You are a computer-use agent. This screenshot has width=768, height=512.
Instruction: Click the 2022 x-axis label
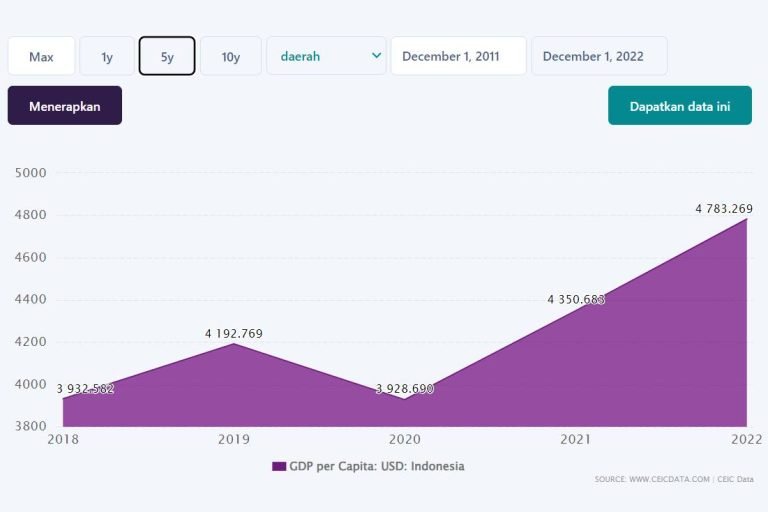point(746,439)
